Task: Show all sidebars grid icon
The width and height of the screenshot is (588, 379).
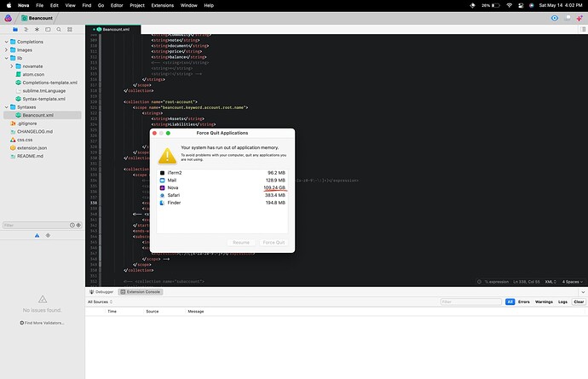Action: tap(70, 29)
